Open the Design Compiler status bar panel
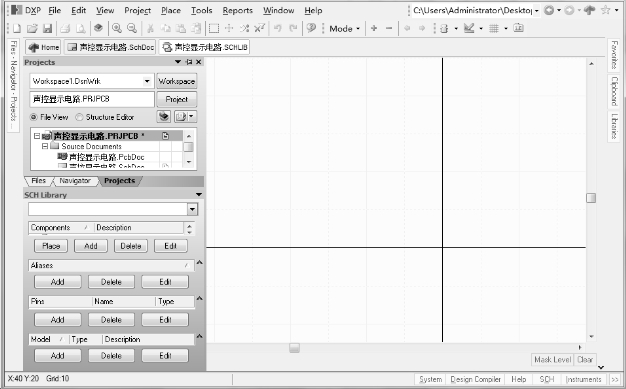This screenshot has height=389, width=626. (475, 379)
